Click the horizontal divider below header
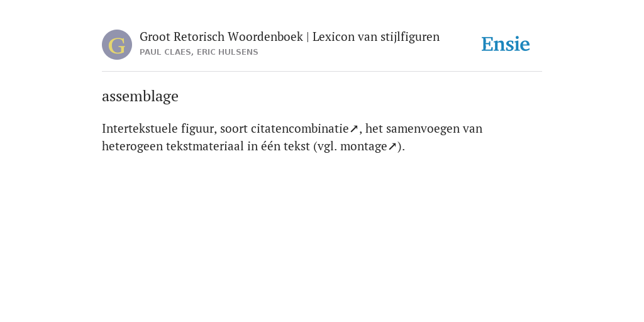Viewport: 644px width, 322px height. [x=322, y=72]
